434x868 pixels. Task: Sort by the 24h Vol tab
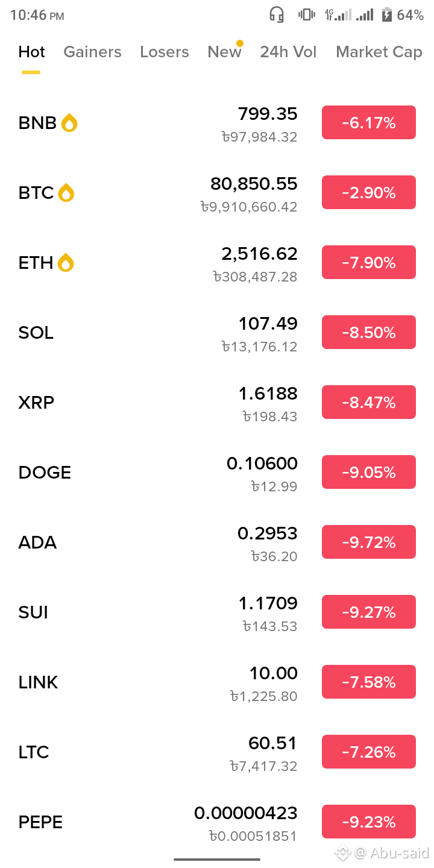(288, 52)
